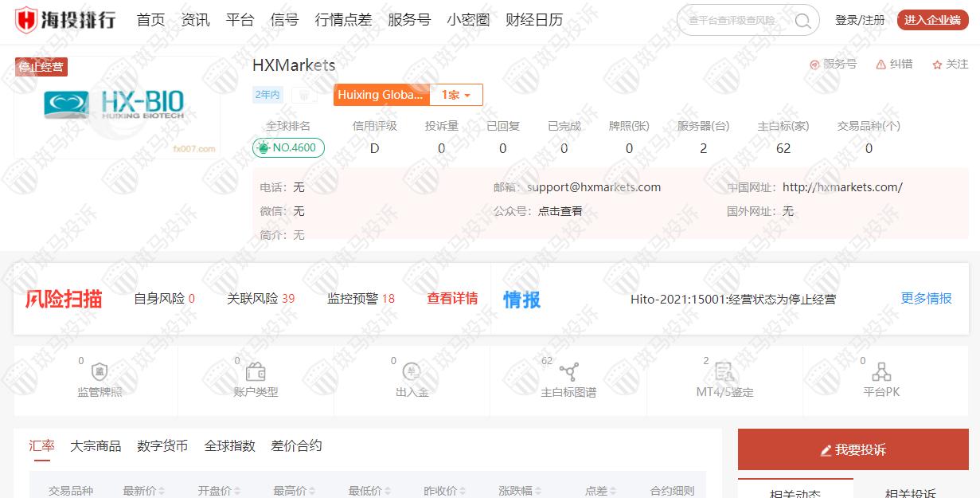Focus the platform search input field
The image size is (980, 498).
734,21
